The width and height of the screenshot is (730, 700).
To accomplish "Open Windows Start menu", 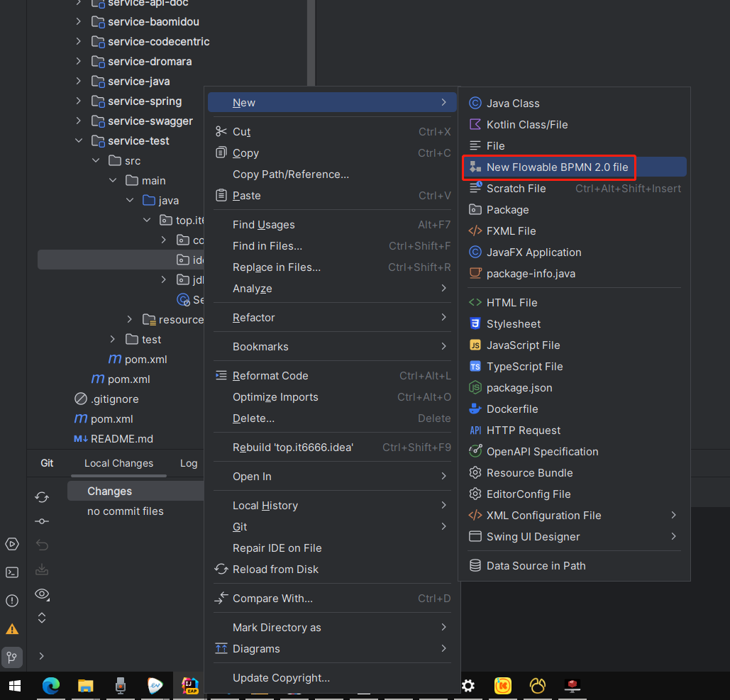I will 15,686.
